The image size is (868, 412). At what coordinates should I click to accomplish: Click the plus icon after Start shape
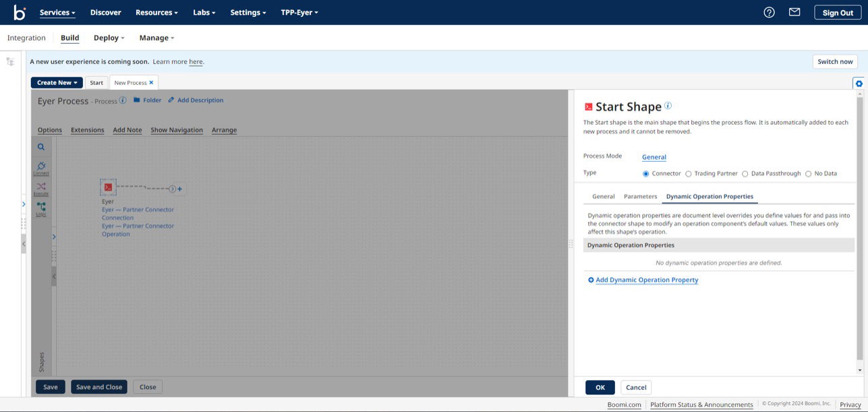pyautogui.click(x=179, y=189)
